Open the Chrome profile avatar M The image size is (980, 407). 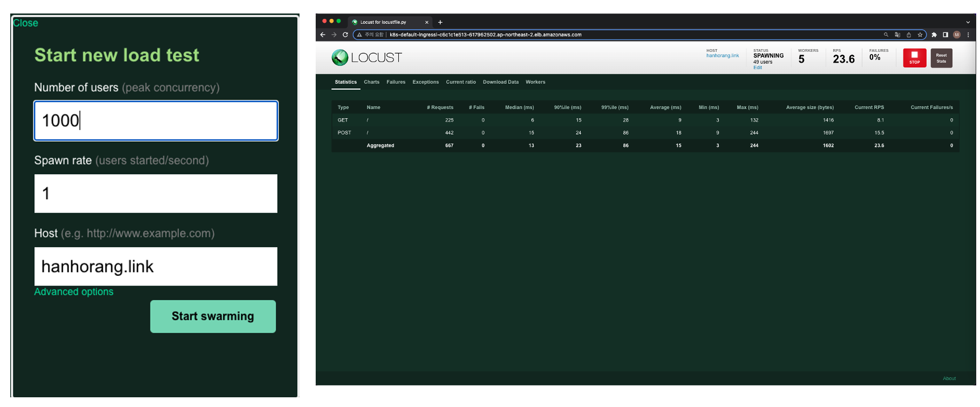pos(957,35)
